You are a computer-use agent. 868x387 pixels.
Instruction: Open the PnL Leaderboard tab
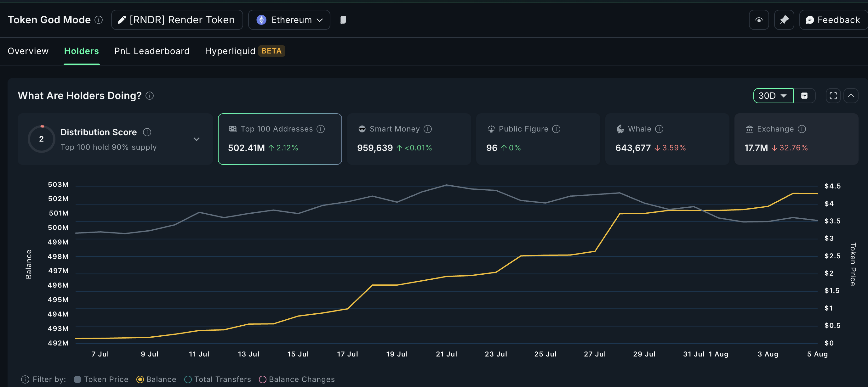[151, 51]
